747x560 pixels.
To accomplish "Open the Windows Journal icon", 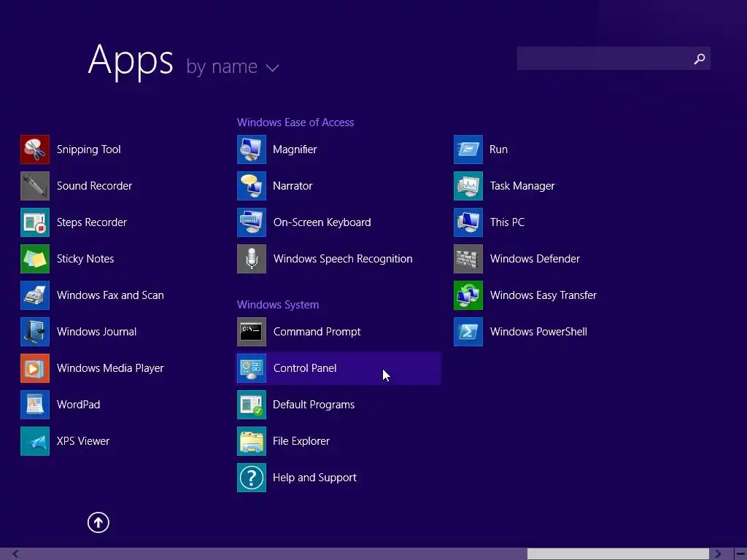I will pyautogui.click(x=35, y=332).
